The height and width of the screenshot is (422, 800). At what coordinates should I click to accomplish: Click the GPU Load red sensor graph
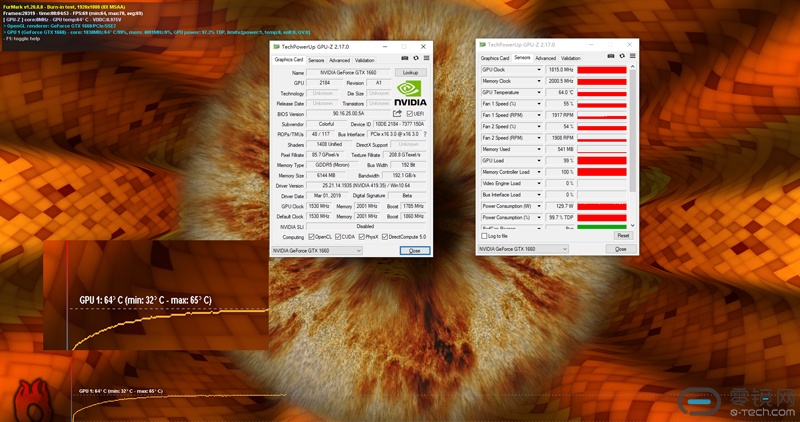click(x=602, y=161)
